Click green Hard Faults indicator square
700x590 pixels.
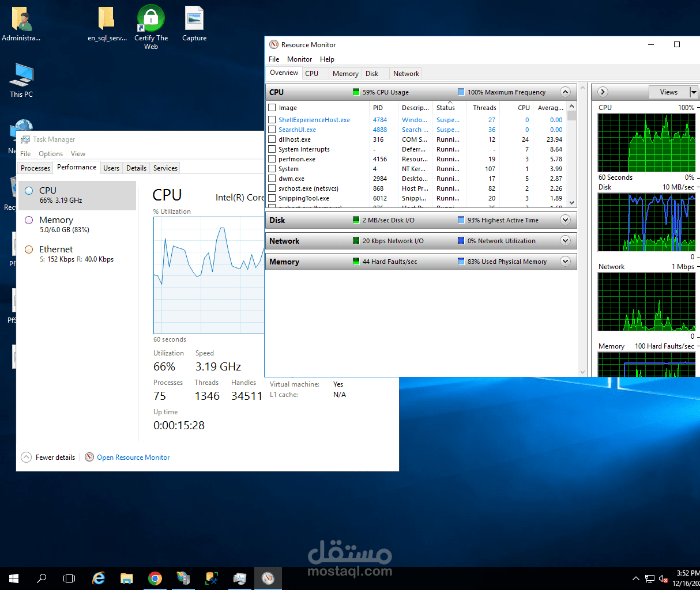click(356, 262)
